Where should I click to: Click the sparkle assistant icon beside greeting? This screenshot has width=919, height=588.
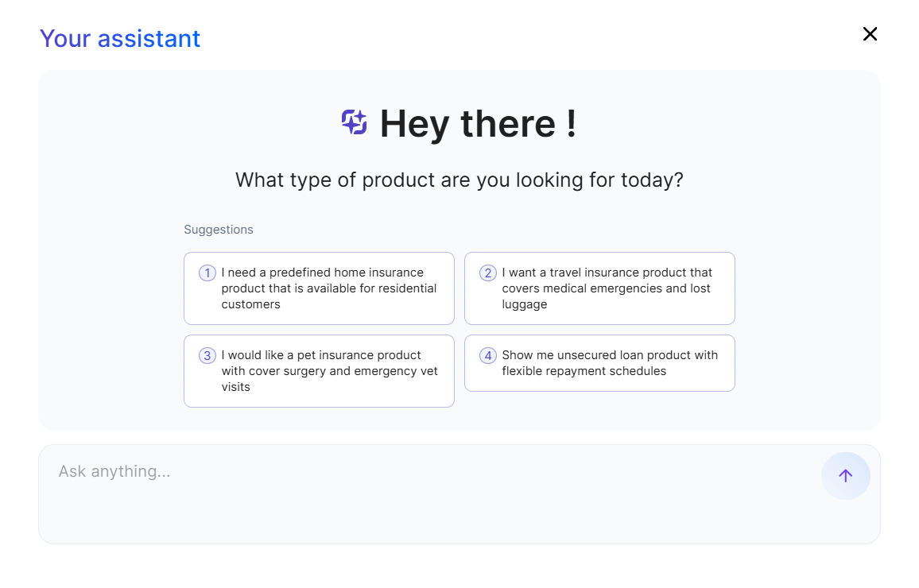coord(354,122)
